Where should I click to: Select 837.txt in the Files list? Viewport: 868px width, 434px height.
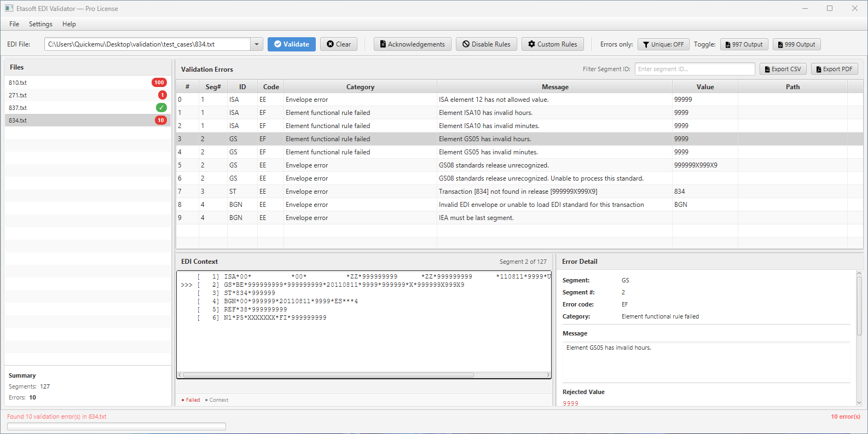88,108
